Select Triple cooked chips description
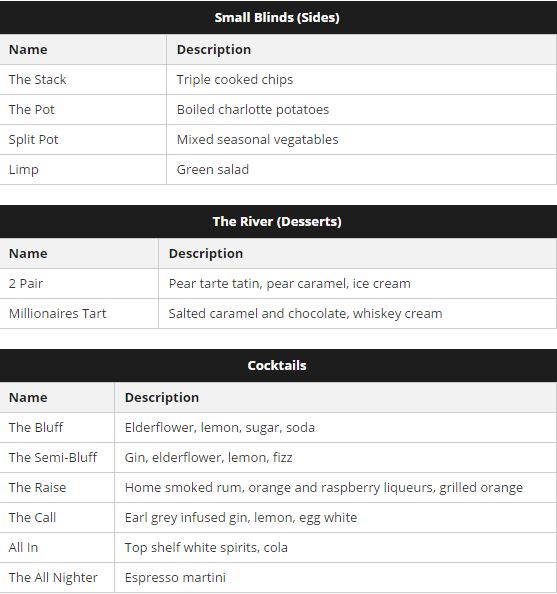Viewport: 557px width, 594px height. coord(235,80)
